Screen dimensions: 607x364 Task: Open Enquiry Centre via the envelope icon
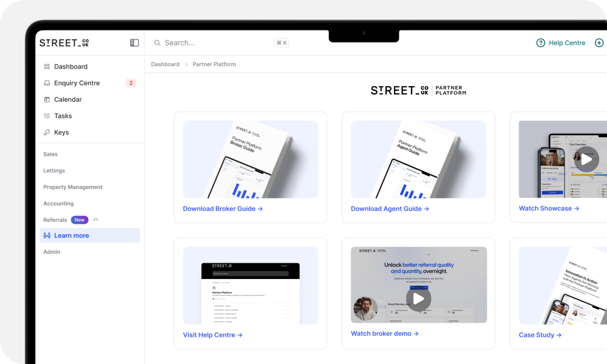(x=46, y=83)
